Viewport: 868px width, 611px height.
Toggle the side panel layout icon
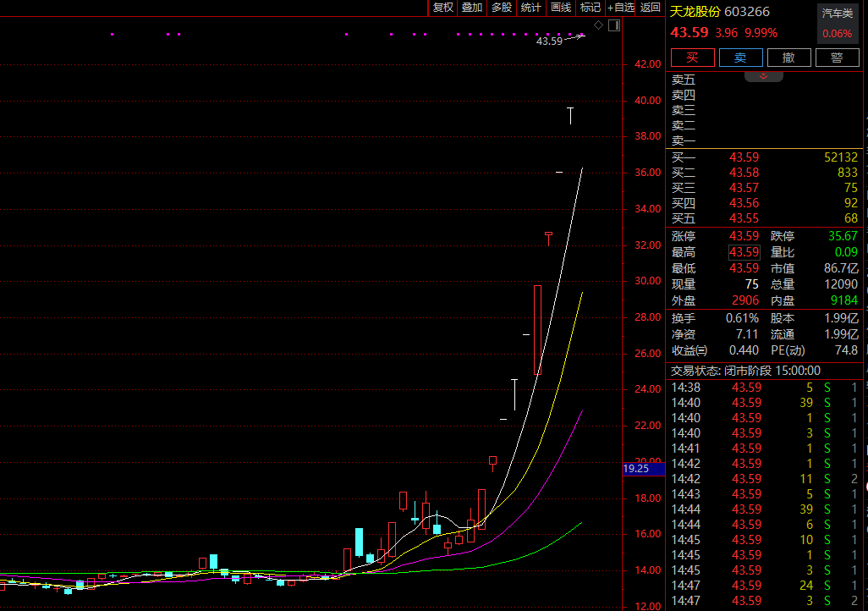point(614,25)
